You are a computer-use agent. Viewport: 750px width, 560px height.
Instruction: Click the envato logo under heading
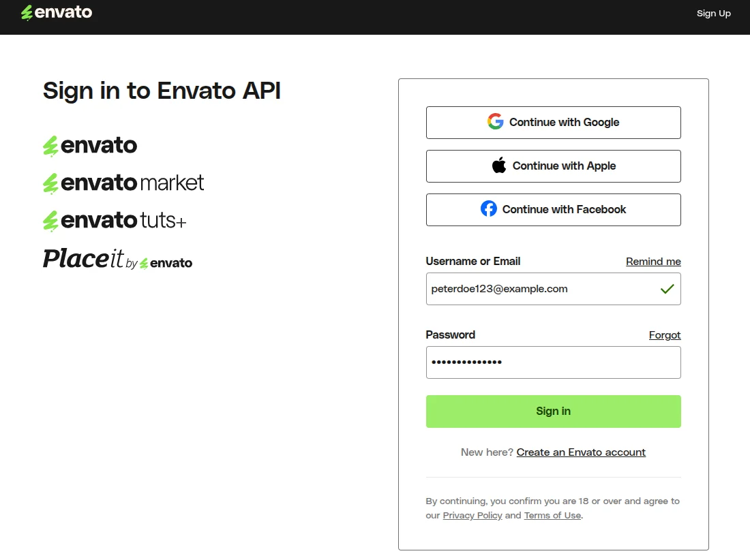click(90, 146)
